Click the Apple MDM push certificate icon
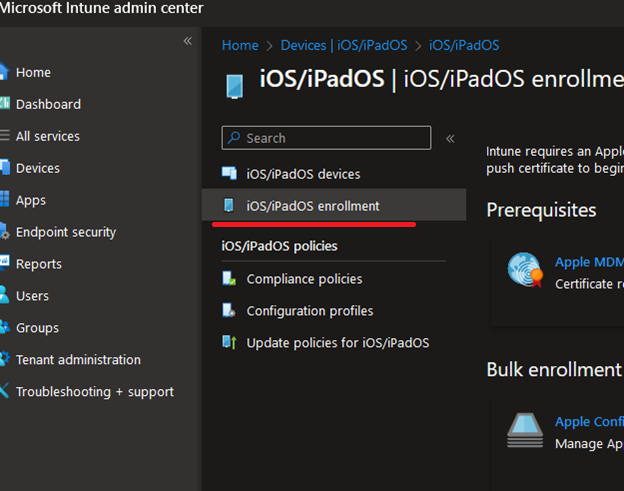624x491 pixels. (525, 270)
